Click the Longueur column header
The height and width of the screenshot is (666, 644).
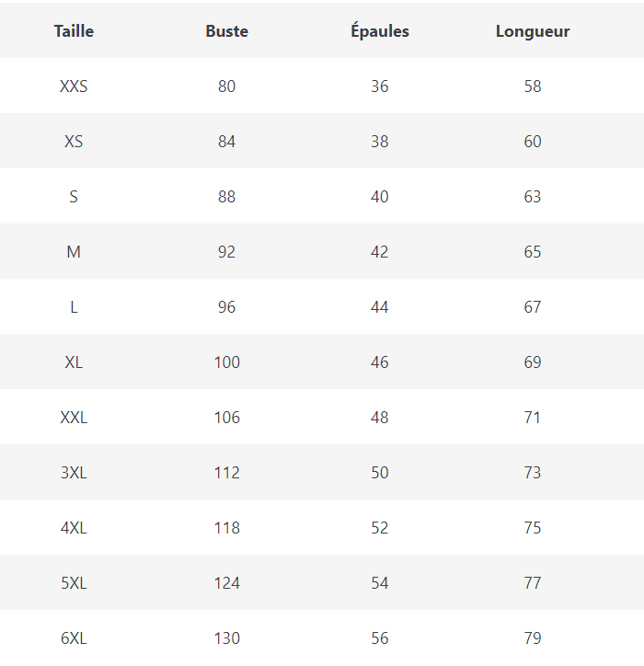coord(533,31)
